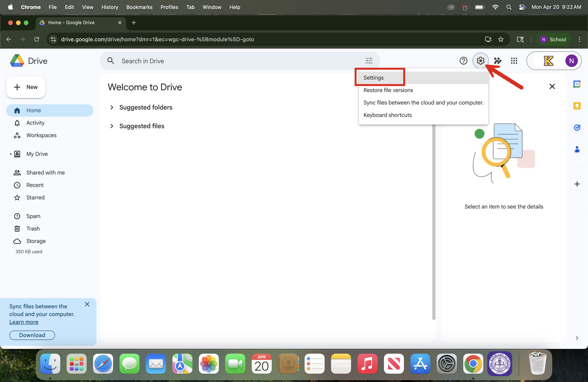Screen dimensions: 588x382
Task: Open Google Tasks in the side panel
Action: click(x=577, y=128)
